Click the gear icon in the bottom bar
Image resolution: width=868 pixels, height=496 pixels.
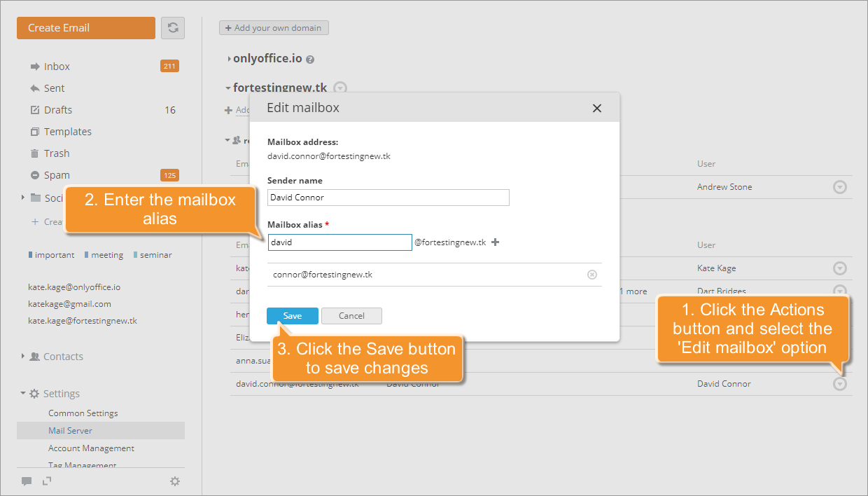click(x=174, y=481)
